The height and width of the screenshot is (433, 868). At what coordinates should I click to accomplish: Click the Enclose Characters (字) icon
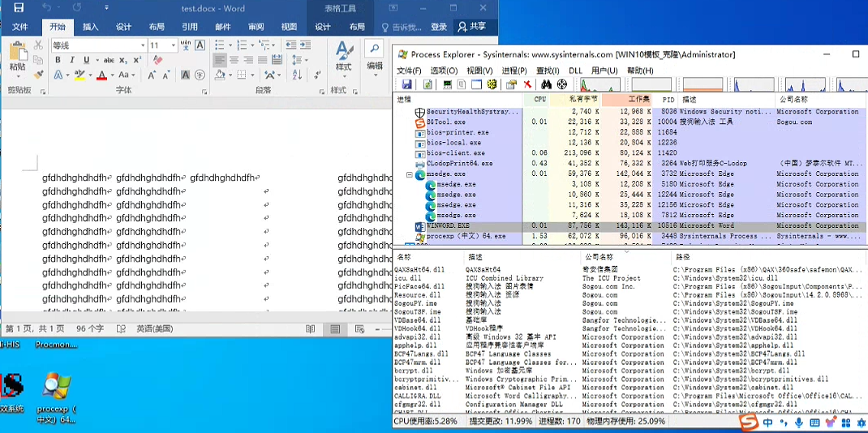pyautogui.click(x=200, y=75)
